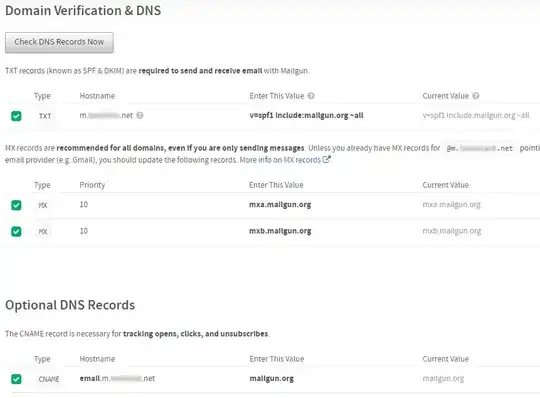Select the v=spf1 include:mailgun.org ~all value
Screen dimensions: 540x398
[306, 115]
